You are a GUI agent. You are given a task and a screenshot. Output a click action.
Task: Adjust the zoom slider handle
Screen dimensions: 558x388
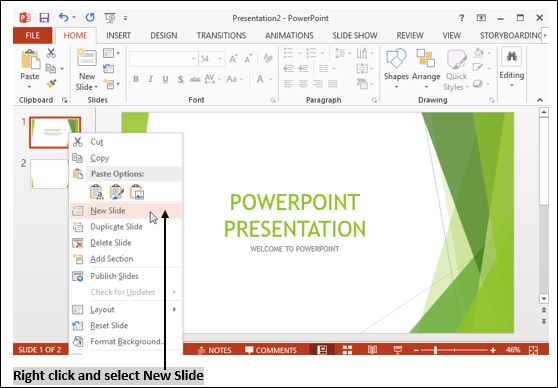435,350
